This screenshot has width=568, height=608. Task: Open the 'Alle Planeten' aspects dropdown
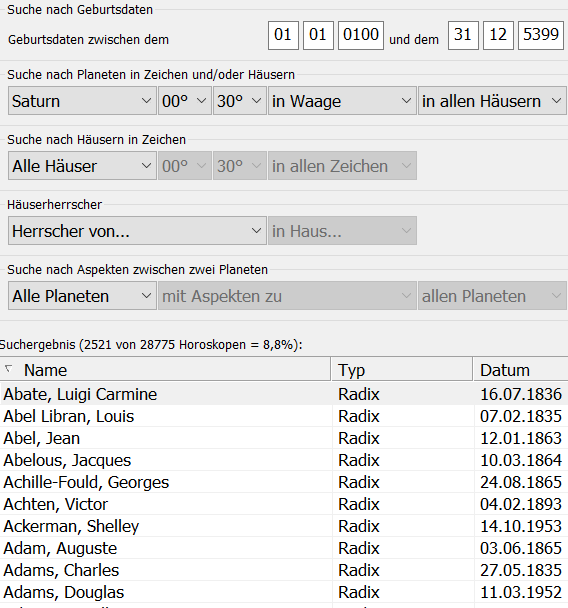(82, 296)
